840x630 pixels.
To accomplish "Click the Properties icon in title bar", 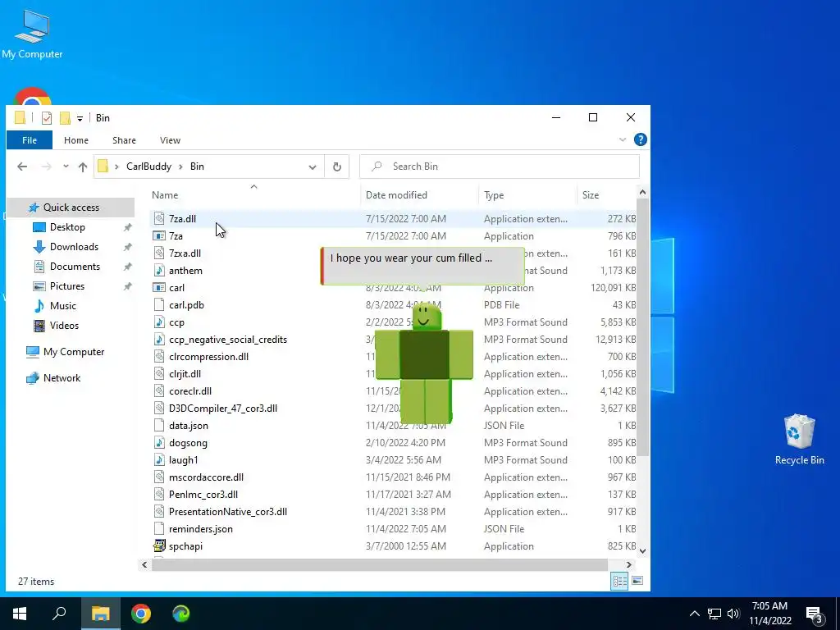I will [x=47, y=118].
